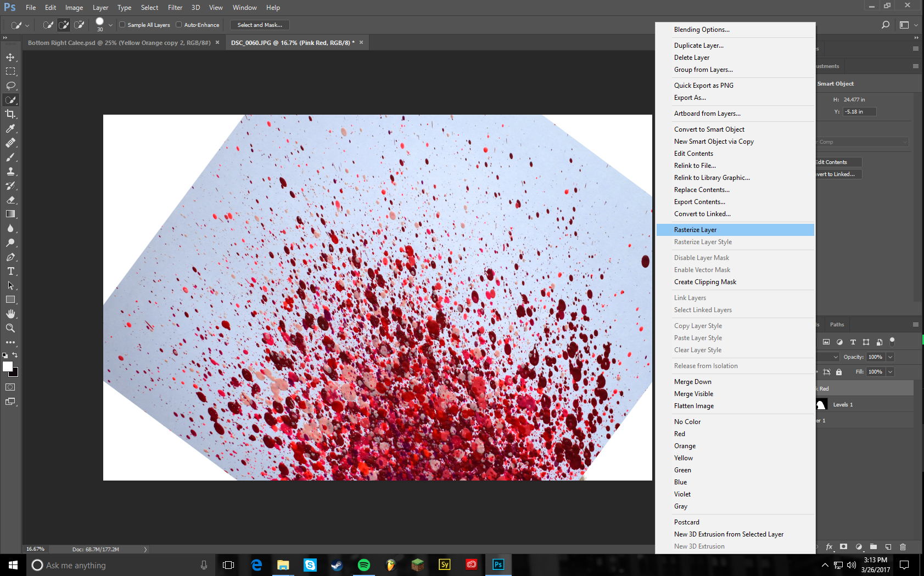This screenshot has width=924, height=576.
Task: Select the History Brush tool
Action: point(10,185)
